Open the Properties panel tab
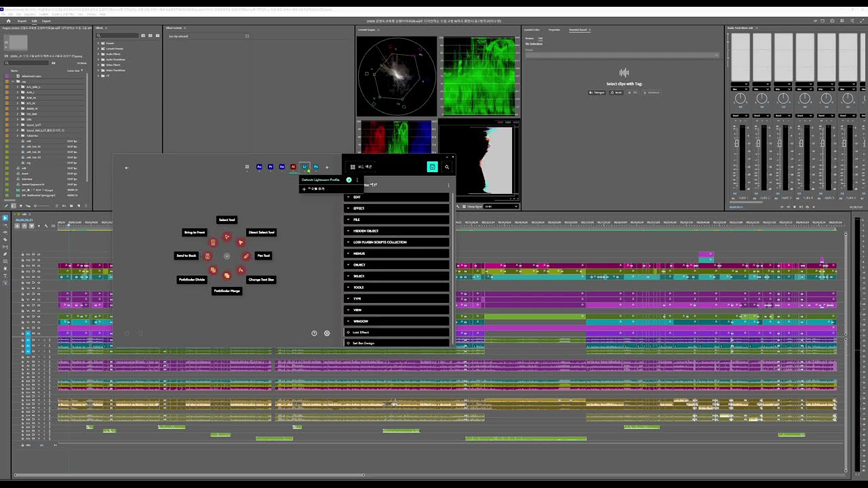 click(x=554, y=30)
